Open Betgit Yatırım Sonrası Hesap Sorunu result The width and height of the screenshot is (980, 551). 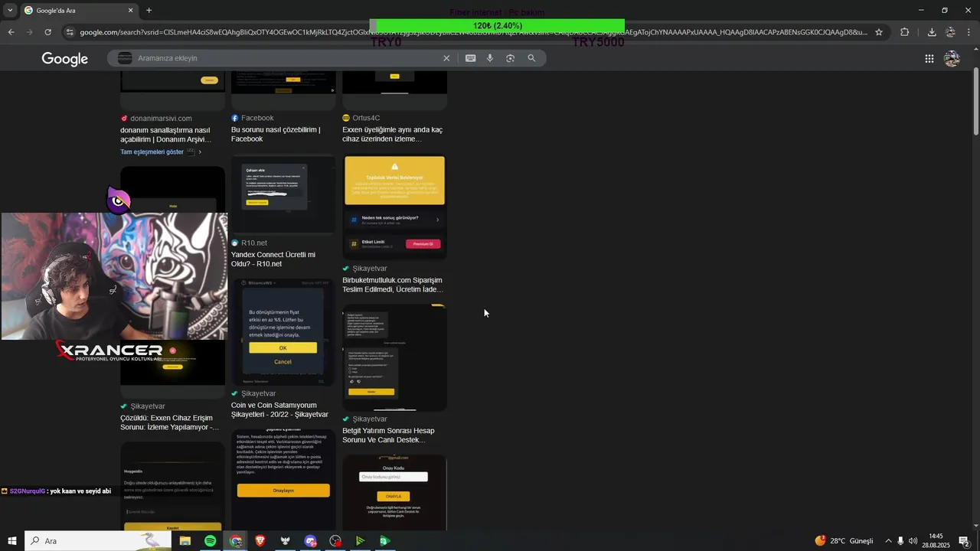point(389,435)
